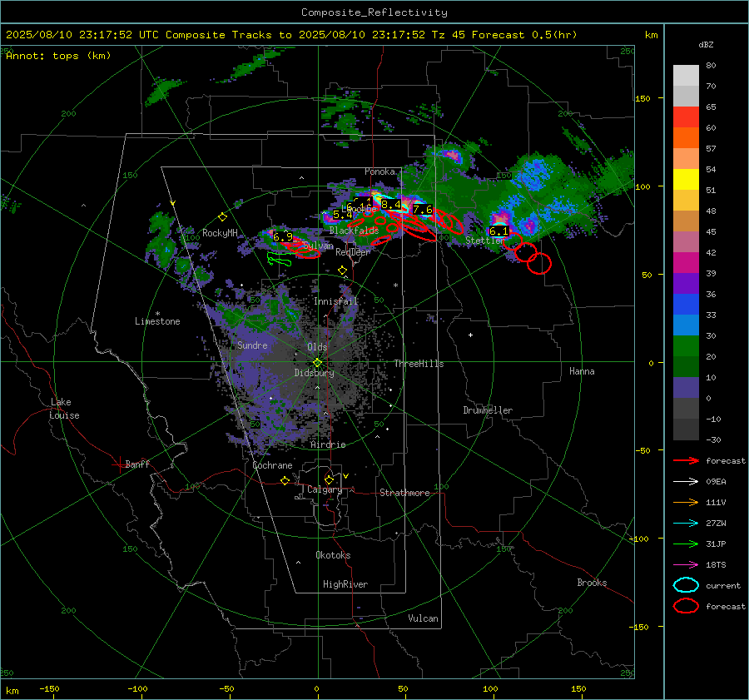Image resolution: width=749 pixels, height=700 pixels.
Task: Click the UTC Composite Tracks timestamp header
Action: tap(291, 35)
